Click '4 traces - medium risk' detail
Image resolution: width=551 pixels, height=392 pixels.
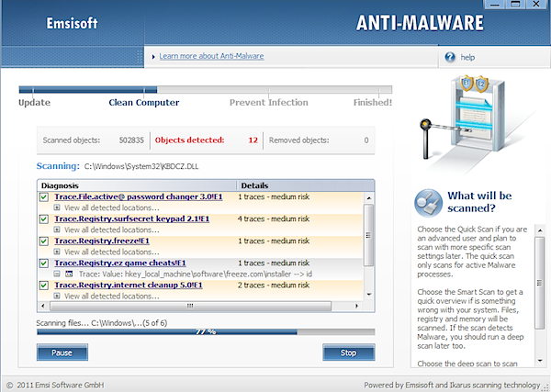click(x=274, y=218)
